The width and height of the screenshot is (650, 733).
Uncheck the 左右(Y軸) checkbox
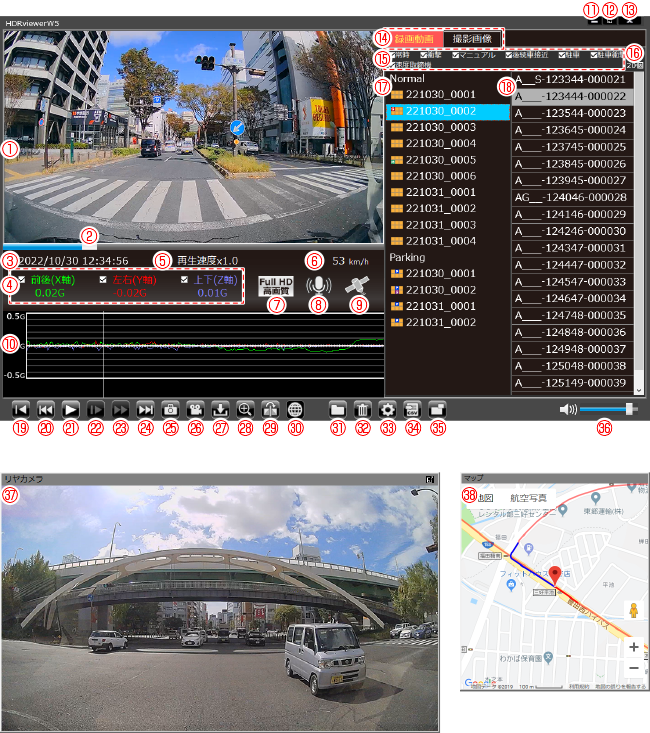[x=103, y=280]
